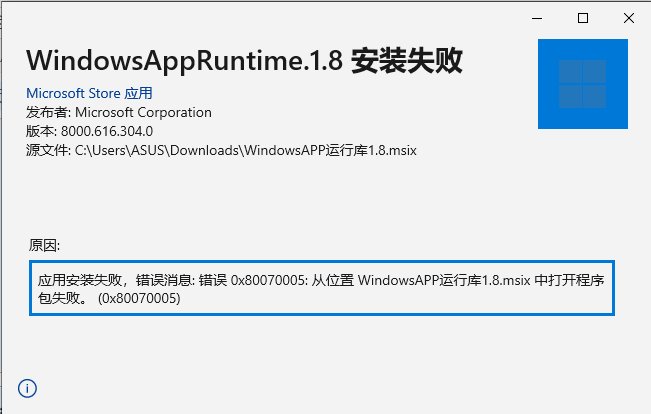Viewport: 651px width, 414px height.
Task: Click the title WindowsAppRuntime.1.8 安装失败
Action: tap(244, 61)
